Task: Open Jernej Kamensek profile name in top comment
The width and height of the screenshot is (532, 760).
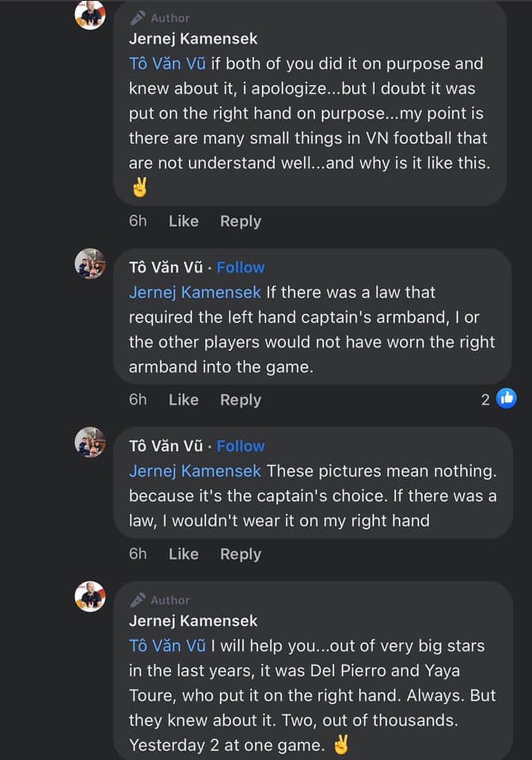Action: (193, 38)
